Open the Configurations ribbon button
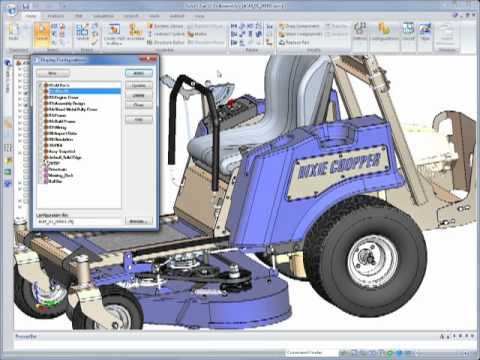The height and width of the screenshot is (360, 480). point(385,32)
